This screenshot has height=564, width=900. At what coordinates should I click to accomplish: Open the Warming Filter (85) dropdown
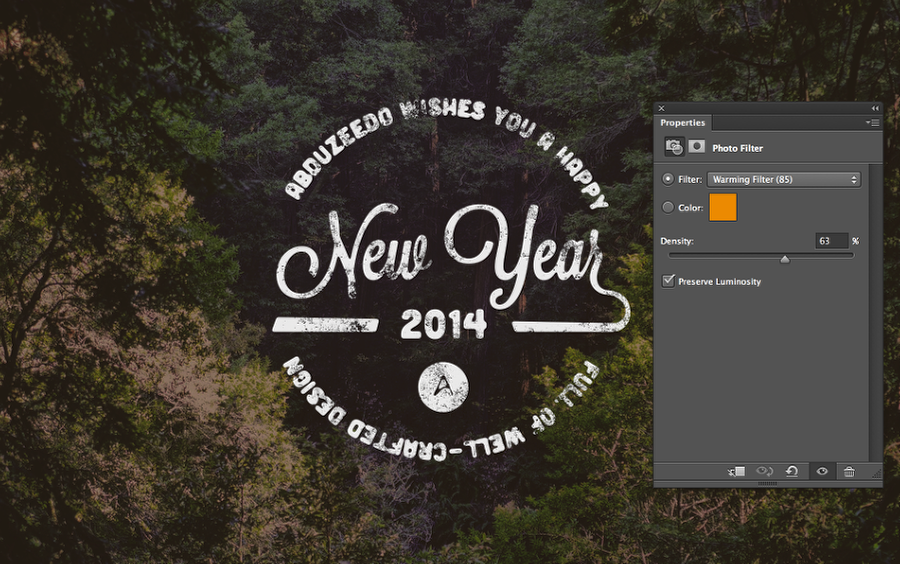coord(784,180)
